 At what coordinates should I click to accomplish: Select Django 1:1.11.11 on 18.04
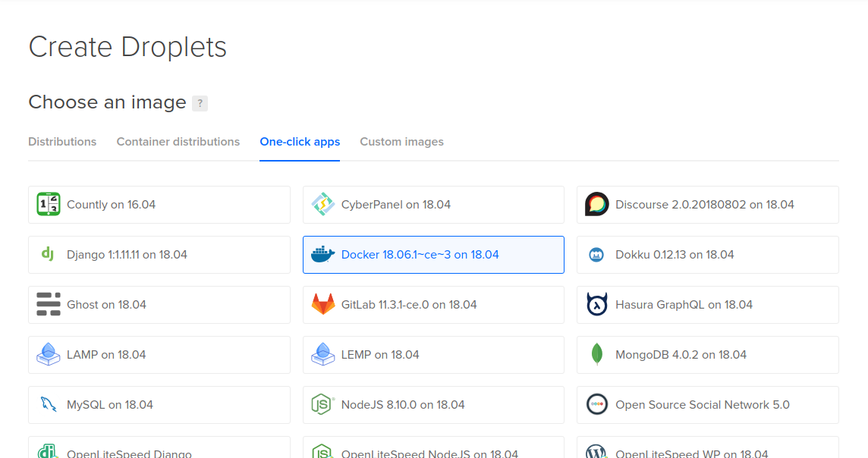(159, 255)
